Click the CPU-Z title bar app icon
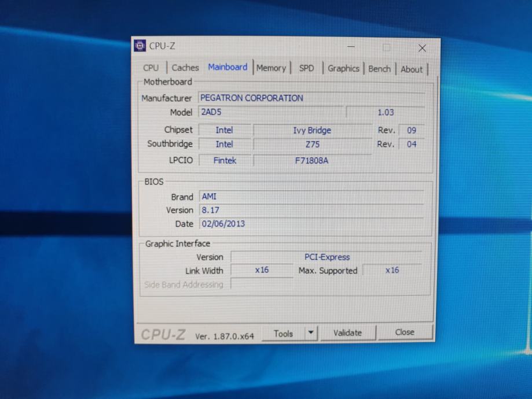Screen dimensions: 532x399 tap(140, 46)
